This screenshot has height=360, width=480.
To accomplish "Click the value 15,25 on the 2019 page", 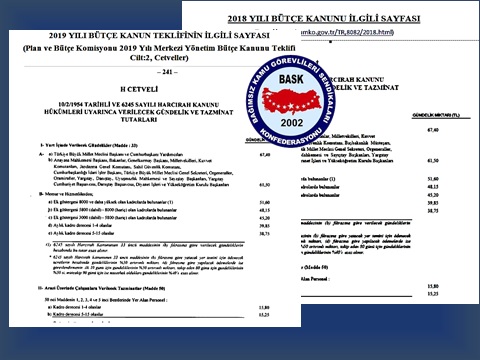I will 264,315.
